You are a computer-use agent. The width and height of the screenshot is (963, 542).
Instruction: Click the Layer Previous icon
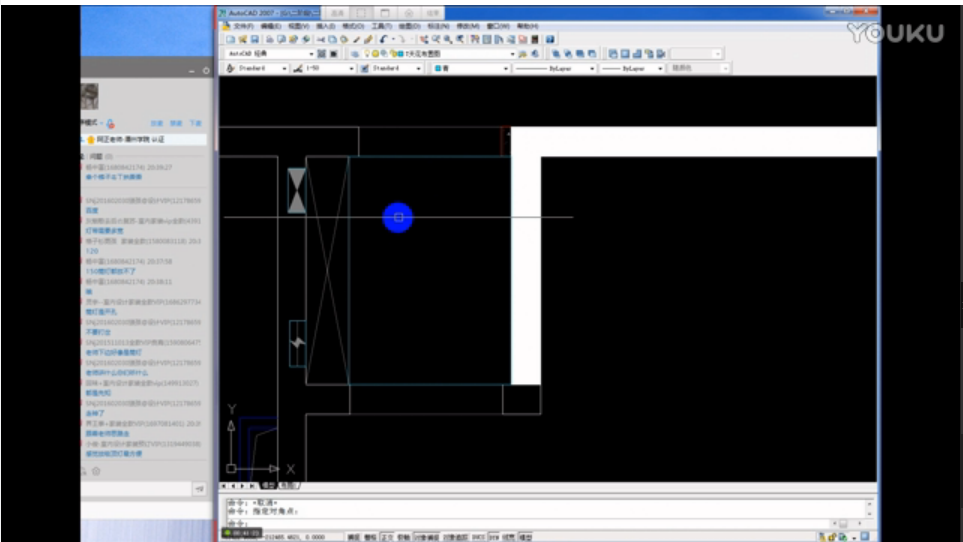(x=534, y=53)
